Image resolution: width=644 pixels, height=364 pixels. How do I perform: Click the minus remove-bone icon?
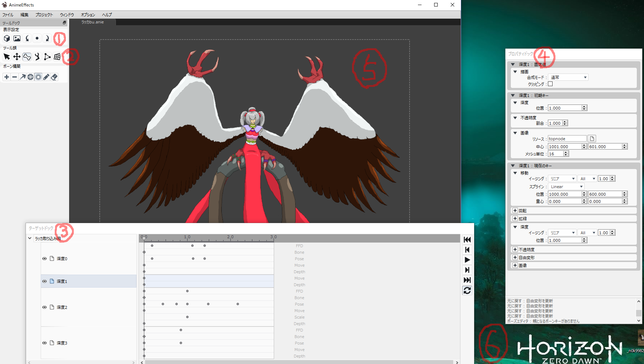pos(14,77)
